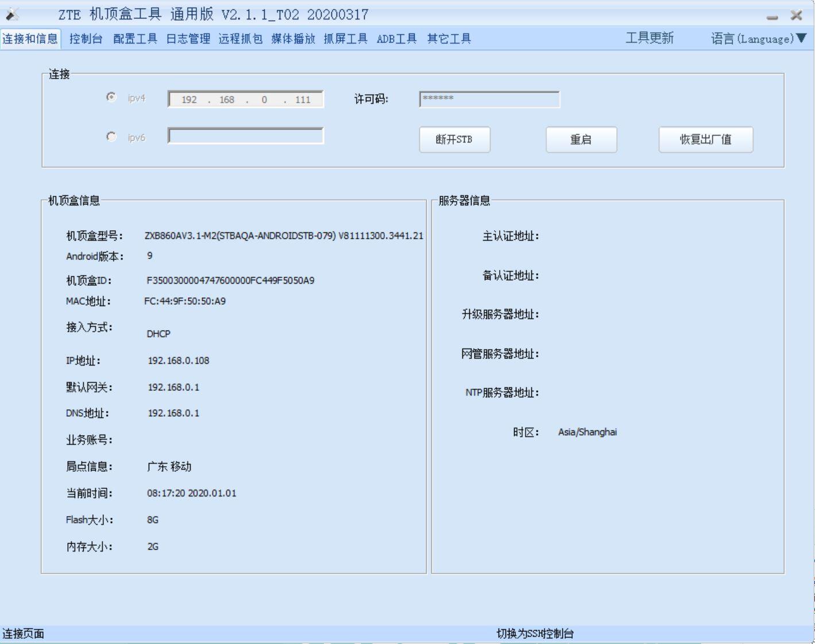815x644 pixels.
Task: Click the IP地址 value 192.168.0.108
Action: tap(179, 360)
